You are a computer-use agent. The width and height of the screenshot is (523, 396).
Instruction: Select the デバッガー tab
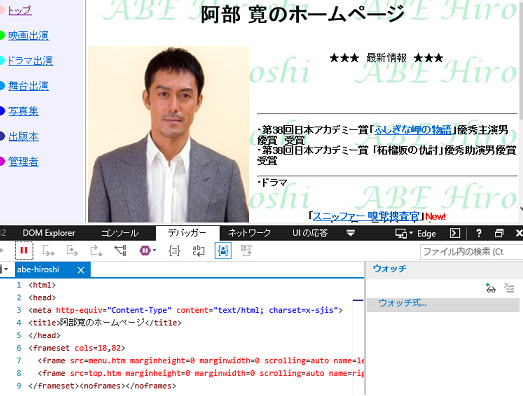(187, 233)
